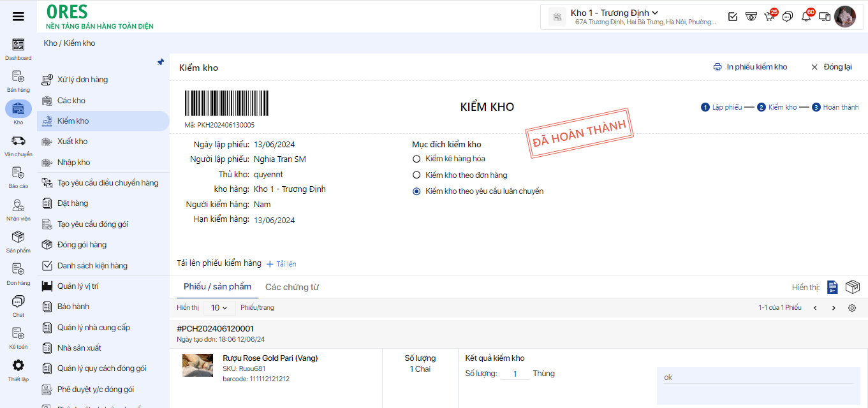The image size is (868, 408).
Task: Open the security camera icon in header
Action: 751,17
